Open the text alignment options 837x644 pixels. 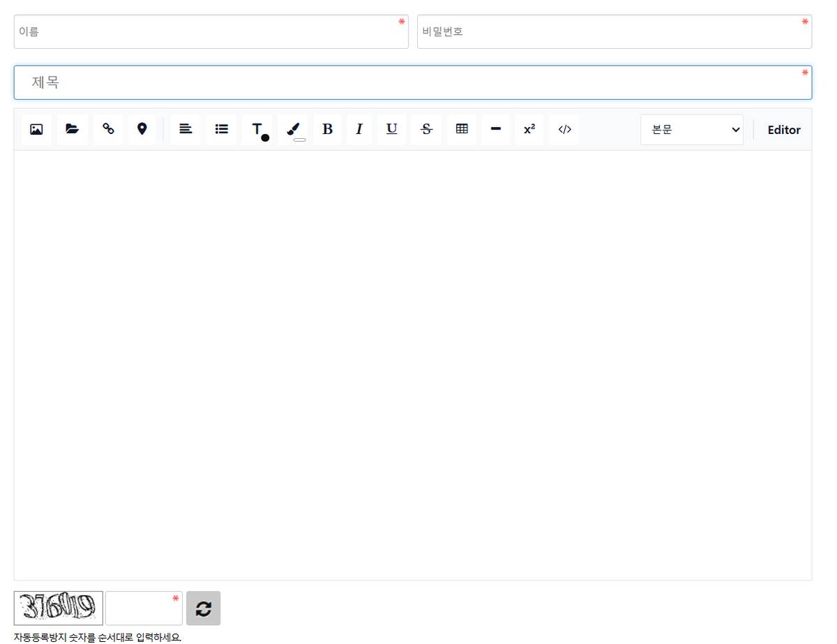click(x=186, y=129)
